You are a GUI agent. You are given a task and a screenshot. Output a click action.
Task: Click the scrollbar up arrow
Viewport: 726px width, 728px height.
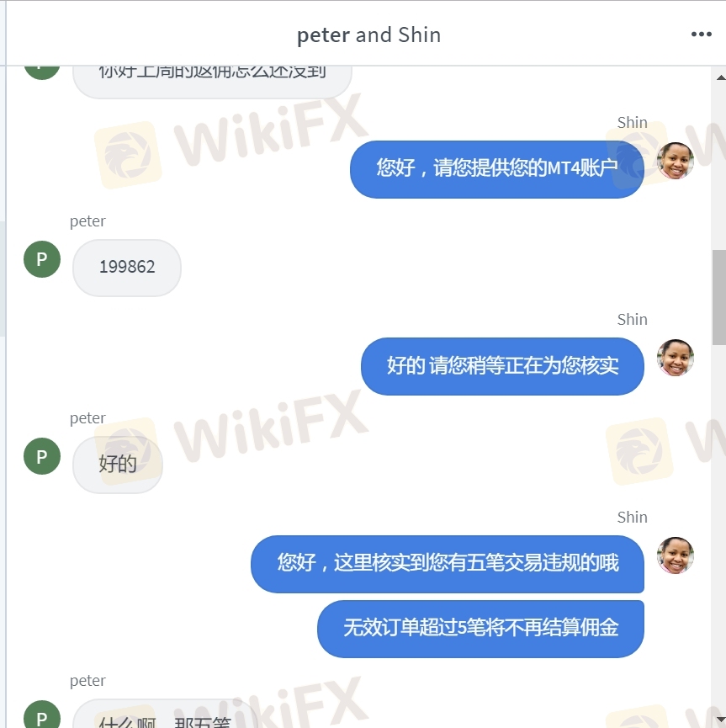pos(720,77)
